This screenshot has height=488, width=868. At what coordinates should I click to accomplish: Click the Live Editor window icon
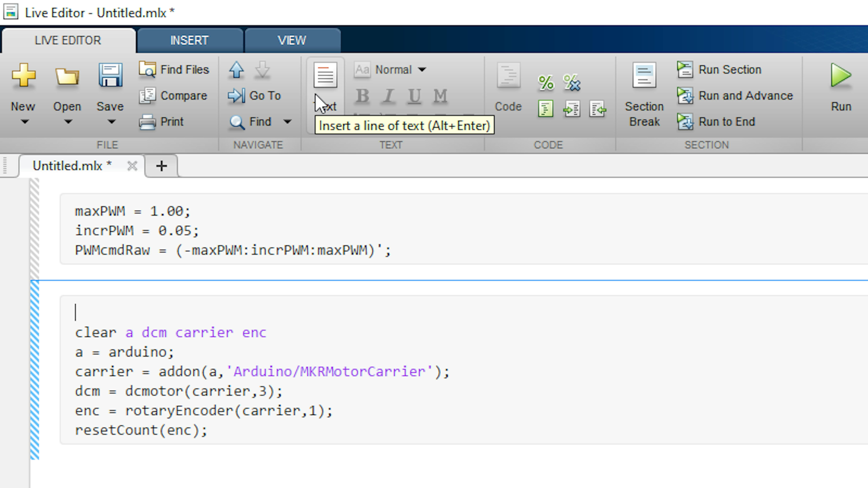[x=11, y=12]
